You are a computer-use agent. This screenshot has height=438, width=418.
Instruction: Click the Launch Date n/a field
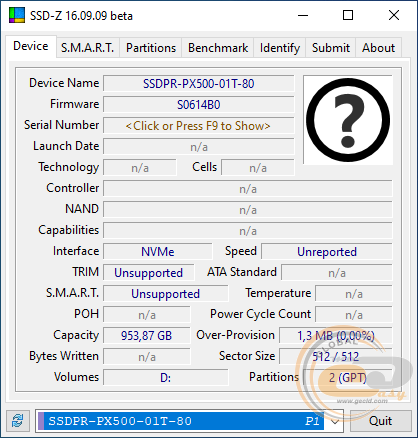point(199,147)
